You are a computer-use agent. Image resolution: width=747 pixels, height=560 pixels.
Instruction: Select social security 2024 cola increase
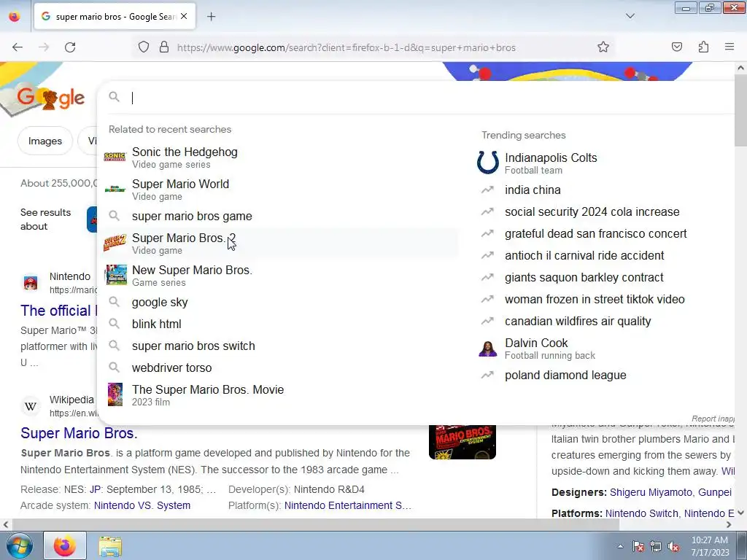[x=605, y=212]
